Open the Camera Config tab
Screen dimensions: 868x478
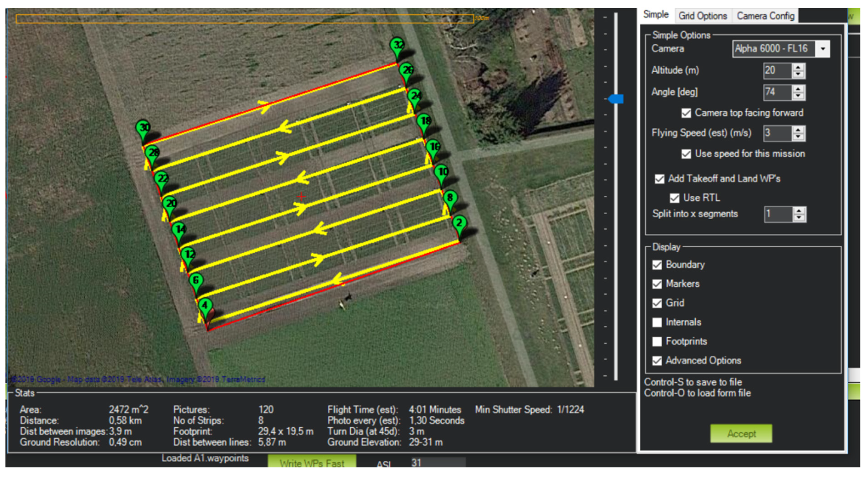(765, 16)
